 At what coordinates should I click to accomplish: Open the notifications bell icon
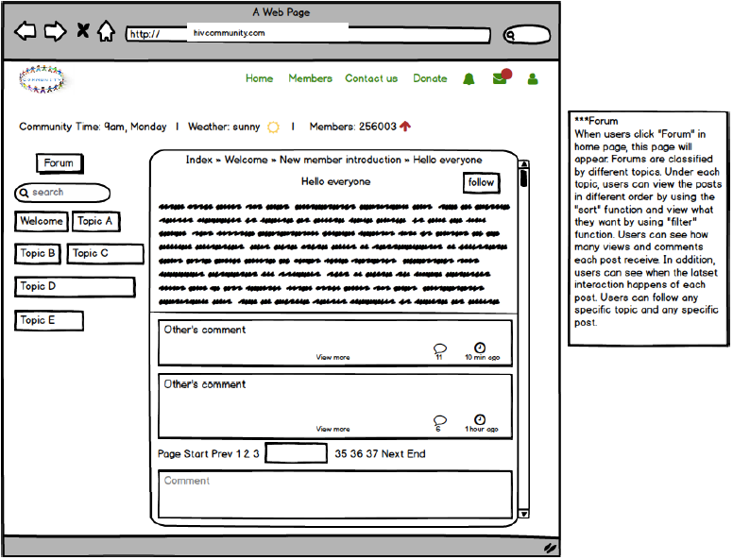point(469,79)
